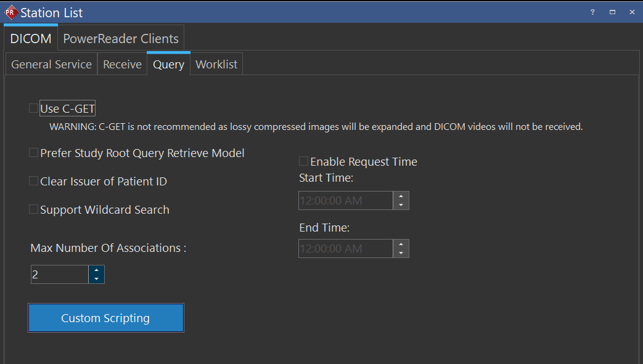Click the Start Time input field
Image resolution: width=643 pixels, height=364 pixels.
coord(345,200)
